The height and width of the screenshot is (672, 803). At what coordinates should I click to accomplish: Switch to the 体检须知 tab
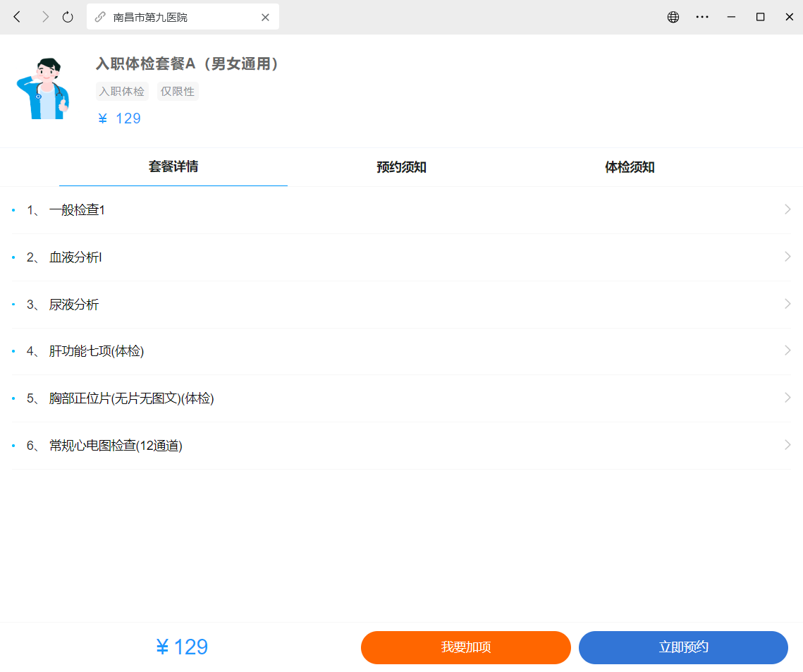[x=630, y=167]
